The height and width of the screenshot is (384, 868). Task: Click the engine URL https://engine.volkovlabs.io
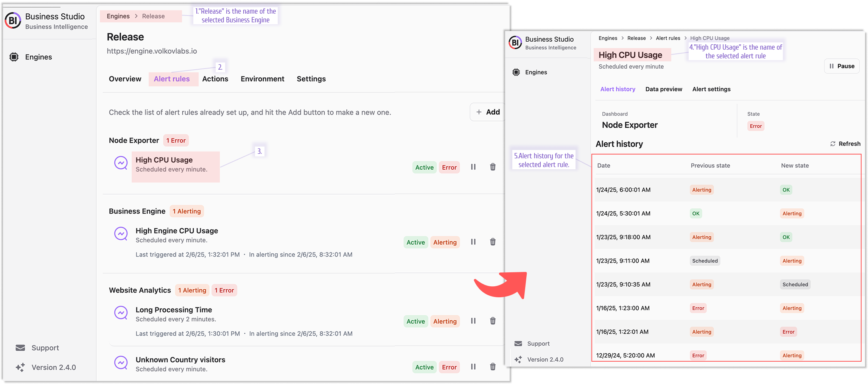pyautogui.click(x=152, y=51)
